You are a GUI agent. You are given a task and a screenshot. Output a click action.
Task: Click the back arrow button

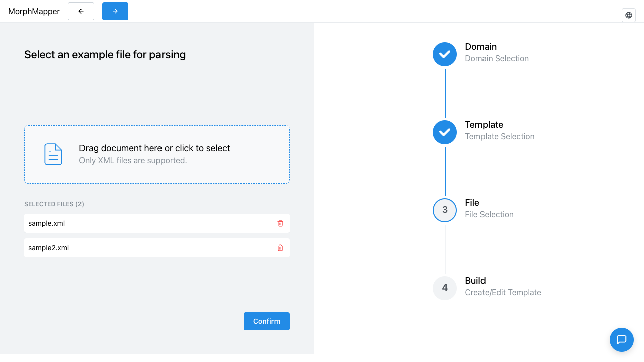coord(81,11)
